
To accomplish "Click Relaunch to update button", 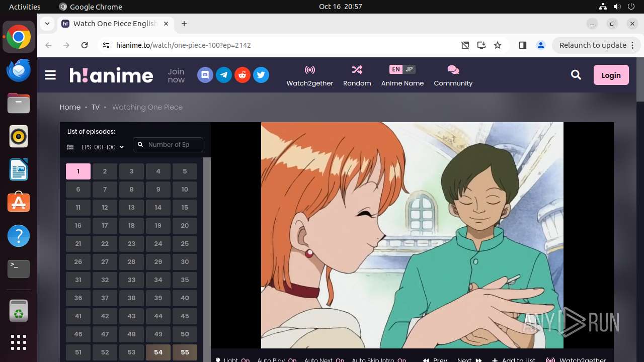I will point(593,45).
